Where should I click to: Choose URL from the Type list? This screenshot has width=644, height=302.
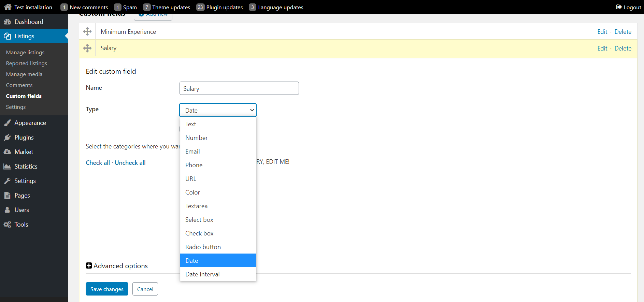tap(218, 179)
